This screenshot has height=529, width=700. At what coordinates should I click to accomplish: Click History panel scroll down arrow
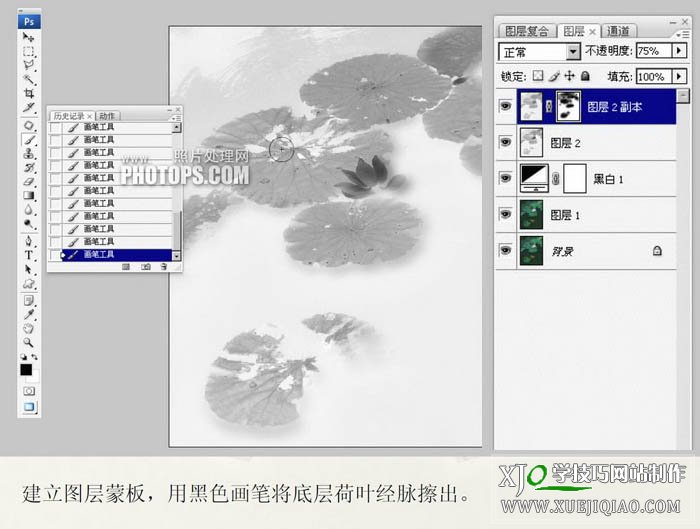[x=177, y=256]
